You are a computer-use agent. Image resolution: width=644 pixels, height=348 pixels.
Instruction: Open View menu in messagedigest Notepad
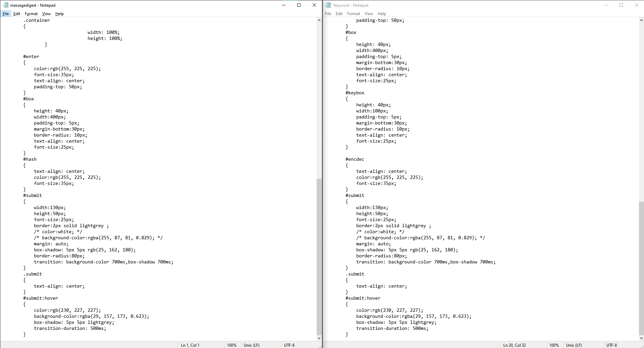(x=46, y=14)
